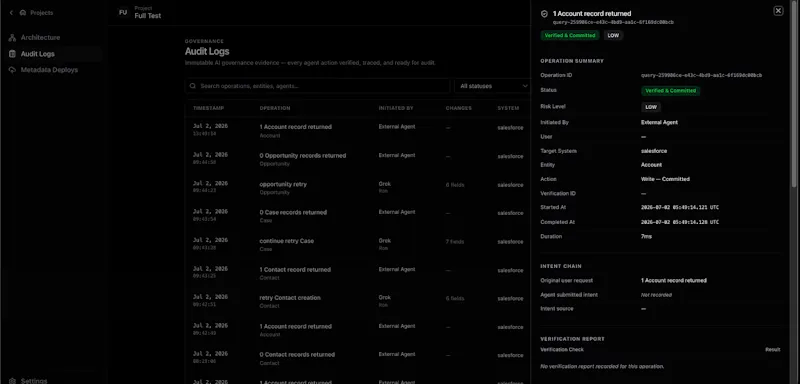
Task: Click LOW badge in the panel header
Action: coord(613,36)
